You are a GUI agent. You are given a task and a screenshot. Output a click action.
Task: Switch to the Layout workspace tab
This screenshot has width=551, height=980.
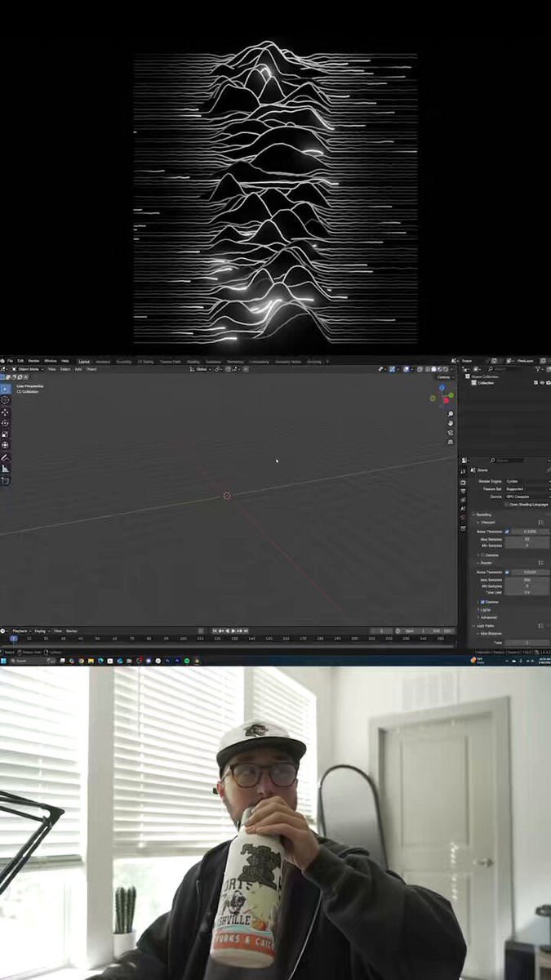[84, 361]
